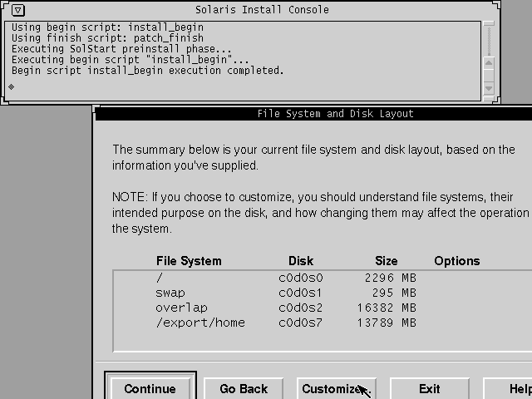Click the c0d0s7 disk entry
The height and width of the screenshot is (399, 532).
point(300,323)
